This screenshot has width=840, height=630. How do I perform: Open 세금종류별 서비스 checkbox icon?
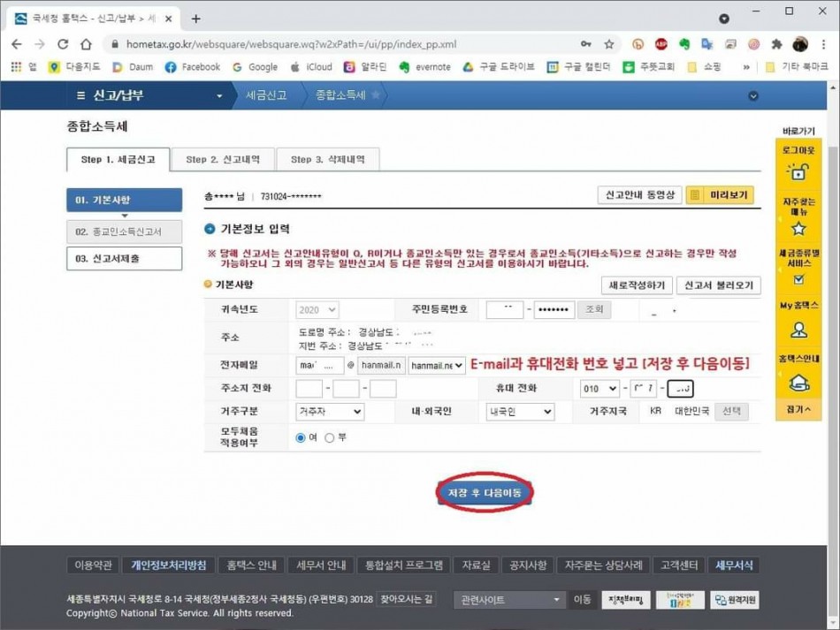click(798, 279)
